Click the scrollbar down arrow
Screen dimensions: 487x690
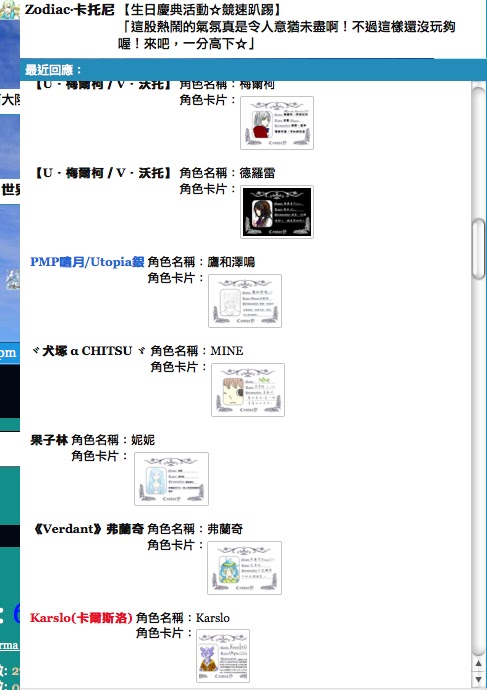point(478,679)
